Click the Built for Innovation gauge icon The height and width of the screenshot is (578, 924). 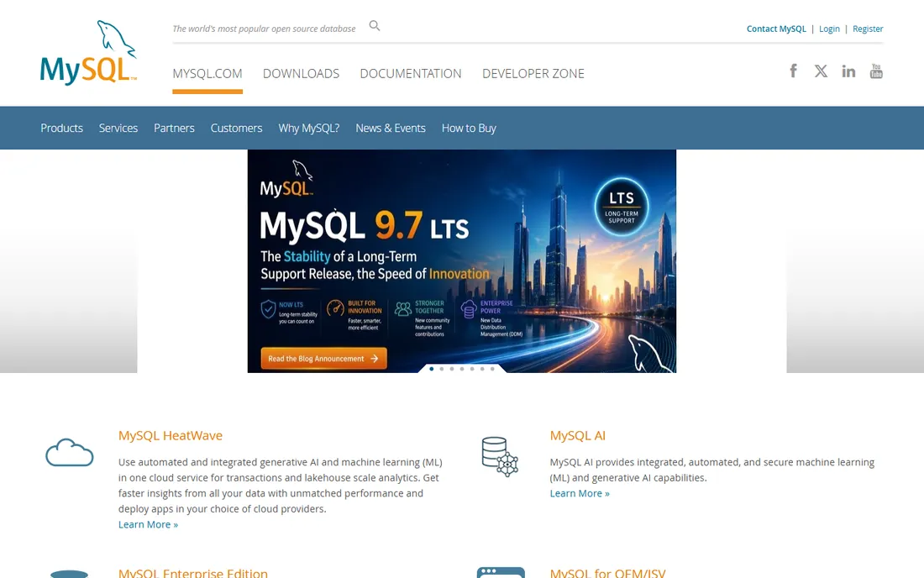pos(335,307)
